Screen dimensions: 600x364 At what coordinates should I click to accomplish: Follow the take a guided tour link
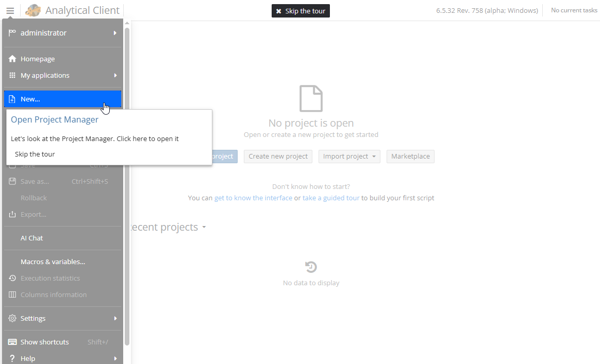pyautogui.click(x=331, y=198)
